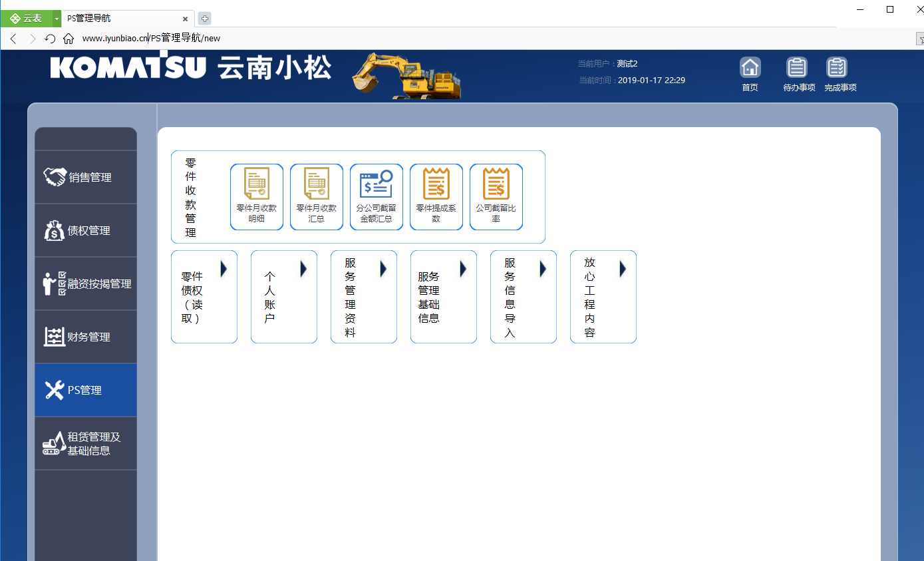Expand the 服务管理资料 panel arrow
Viewport: 924px width, 561px height.
[x=384, y=269]
